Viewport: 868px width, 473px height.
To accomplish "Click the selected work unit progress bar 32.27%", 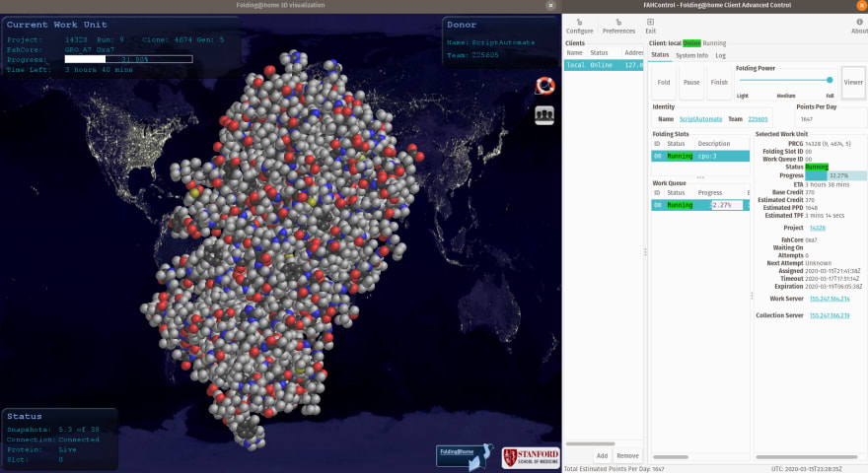I will pyautogui.click(x=835, y=175).
